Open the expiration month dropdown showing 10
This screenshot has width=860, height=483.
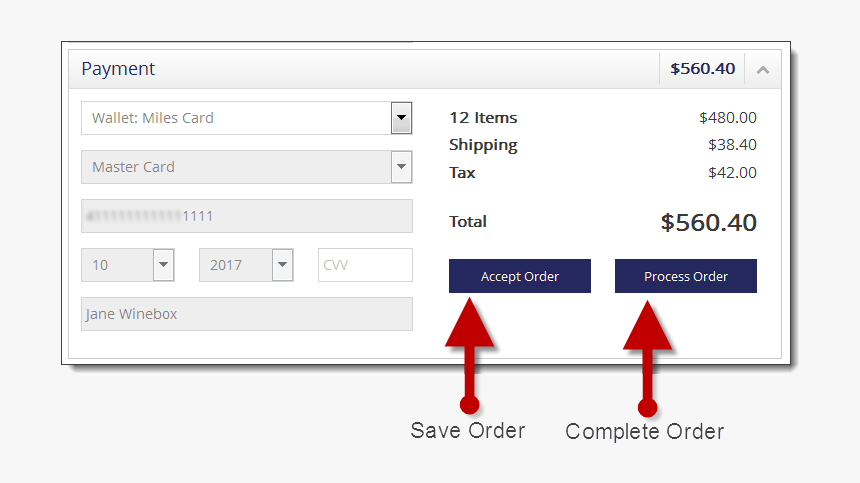point(163,265)
